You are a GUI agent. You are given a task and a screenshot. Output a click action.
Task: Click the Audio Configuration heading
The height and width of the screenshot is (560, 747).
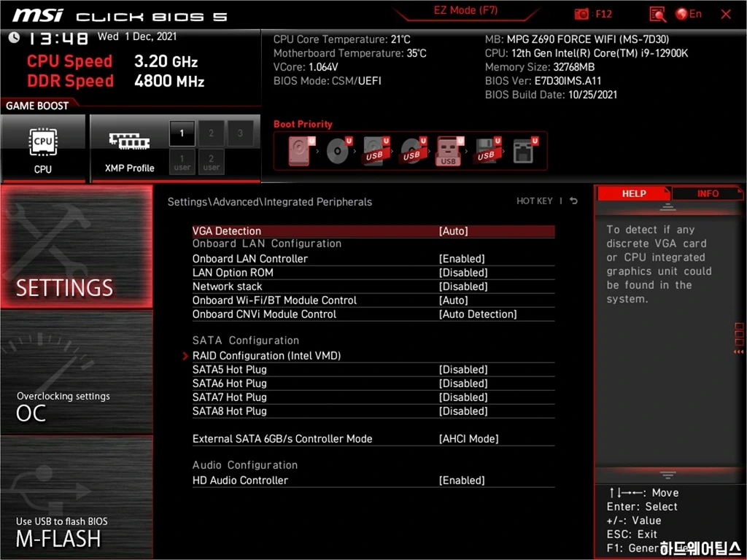245,465
